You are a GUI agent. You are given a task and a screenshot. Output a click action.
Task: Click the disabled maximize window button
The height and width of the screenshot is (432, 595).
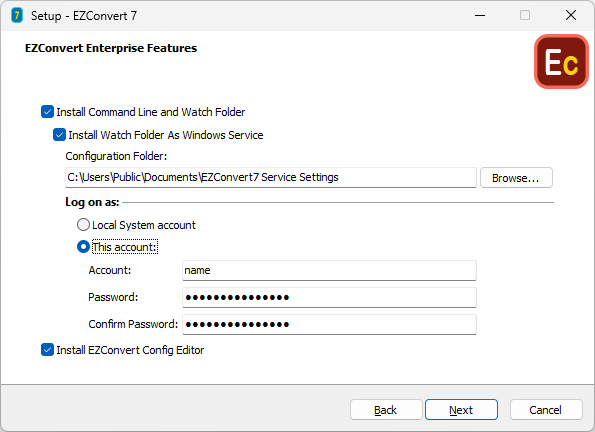pos(525,16)
